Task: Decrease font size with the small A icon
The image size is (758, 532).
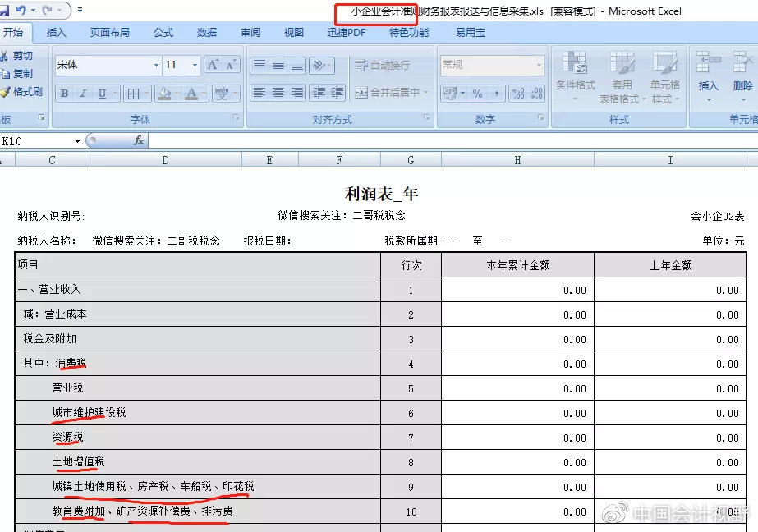Action: 231,65
